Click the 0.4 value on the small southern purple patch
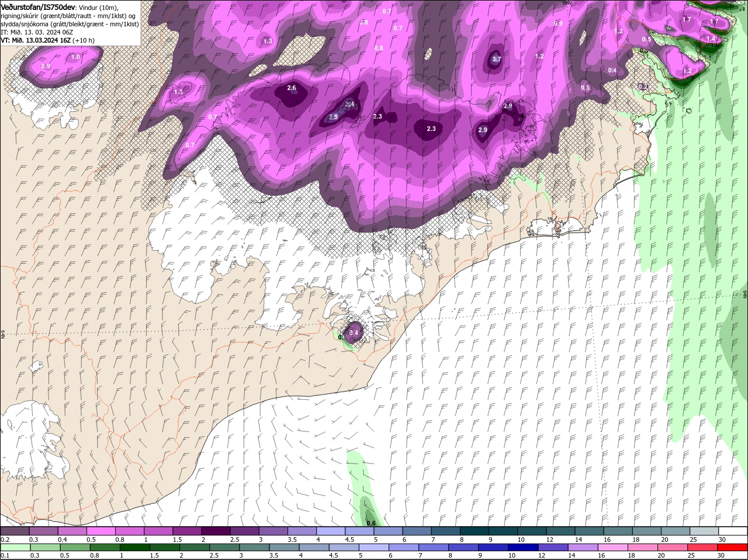Screen dimensions: 748x560 click(x=354, y=333)
